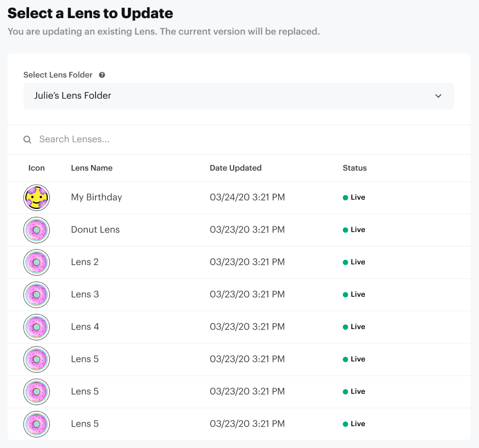Click the donut icon in the Lens 3 row
The image size is (479, 448).
pos(37,294)
